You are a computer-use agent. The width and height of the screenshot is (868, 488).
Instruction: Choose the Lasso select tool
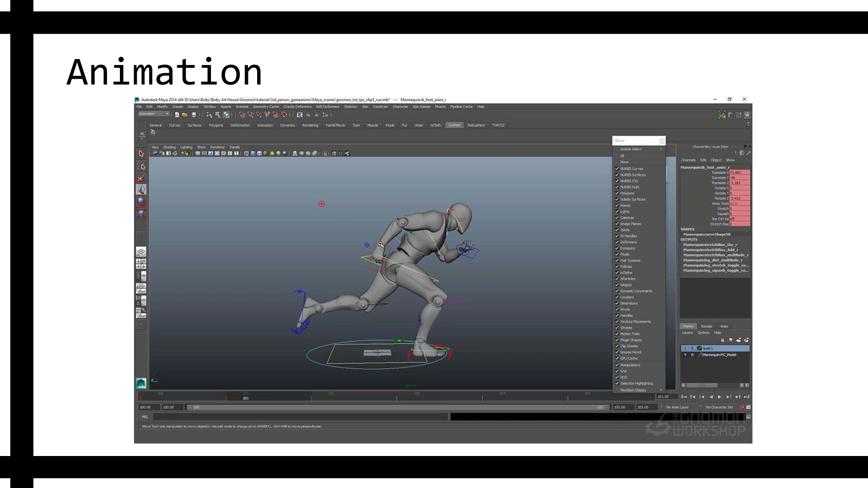(x=141, y=166)
